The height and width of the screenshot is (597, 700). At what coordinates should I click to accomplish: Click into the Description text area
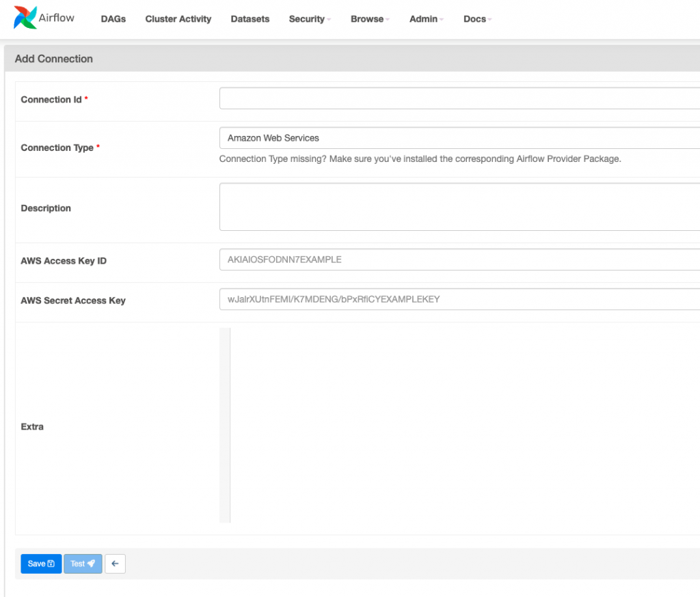coord(459,206)
